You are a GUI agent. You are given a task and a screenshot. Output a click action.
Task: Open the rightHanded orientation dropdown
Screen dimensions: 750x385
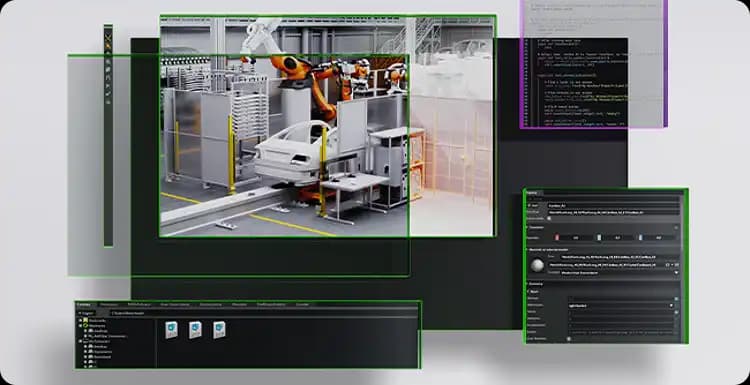pyautogui.click(x=621, y=306)
